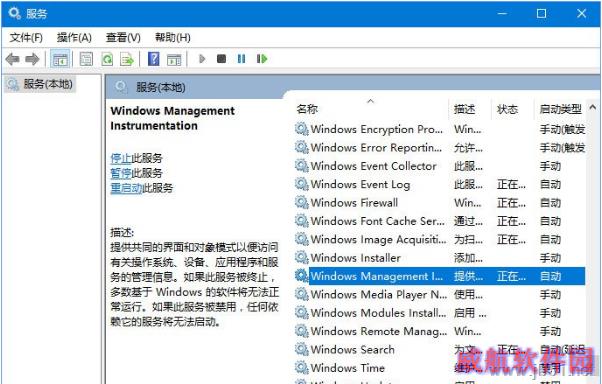This screenshot has height=384, width=602.
Task: Start service with the play icon
Action: [x=202, y=59]
